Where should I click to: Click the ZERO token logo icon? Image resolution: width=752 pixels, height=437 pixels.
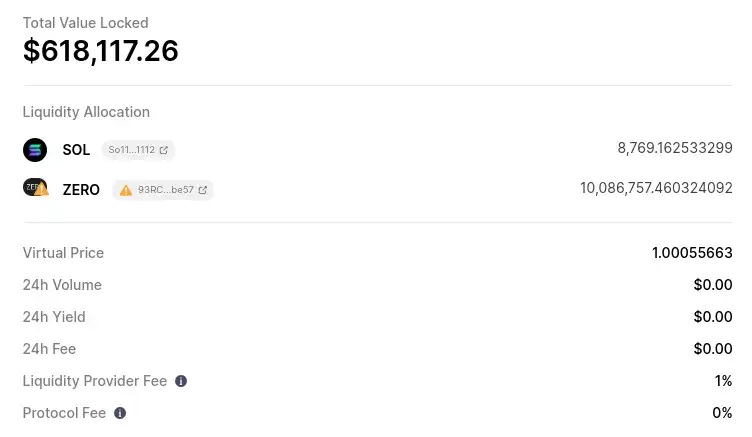click(x=35, y=188)
